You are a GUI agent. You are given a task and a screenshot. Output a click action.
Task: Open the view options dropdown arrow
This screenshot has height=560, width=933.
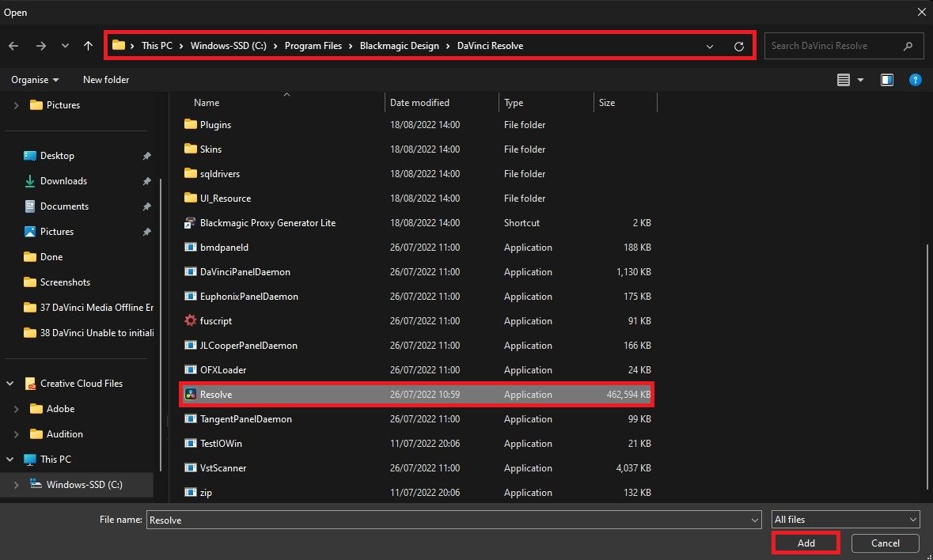point(860,80)
